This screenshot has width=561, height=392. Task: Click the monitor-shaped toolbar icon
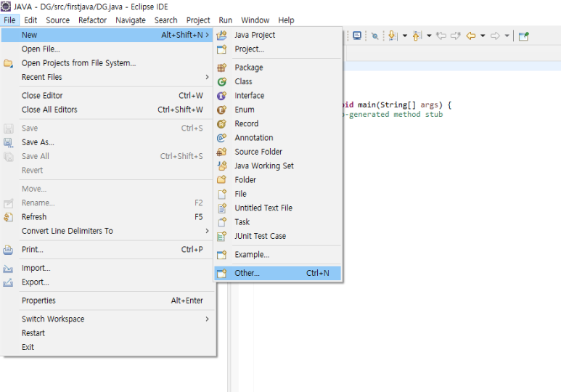[357, 36]
